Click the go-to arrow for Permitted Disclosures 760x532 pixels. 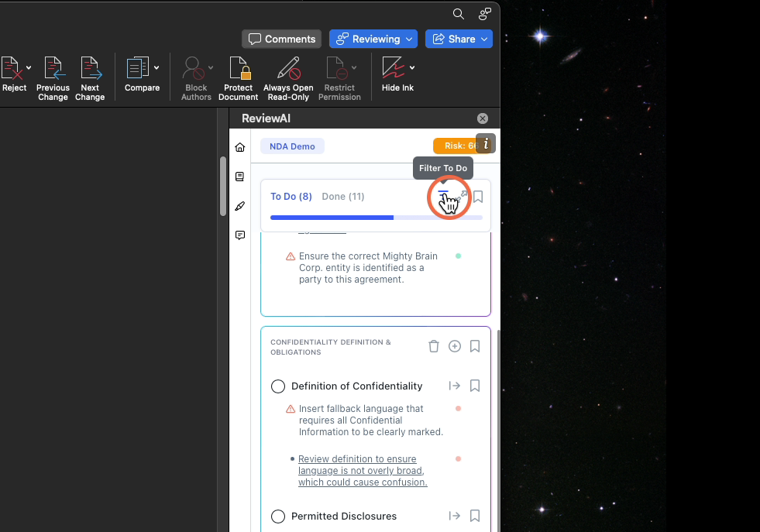[x=454, y=516]
